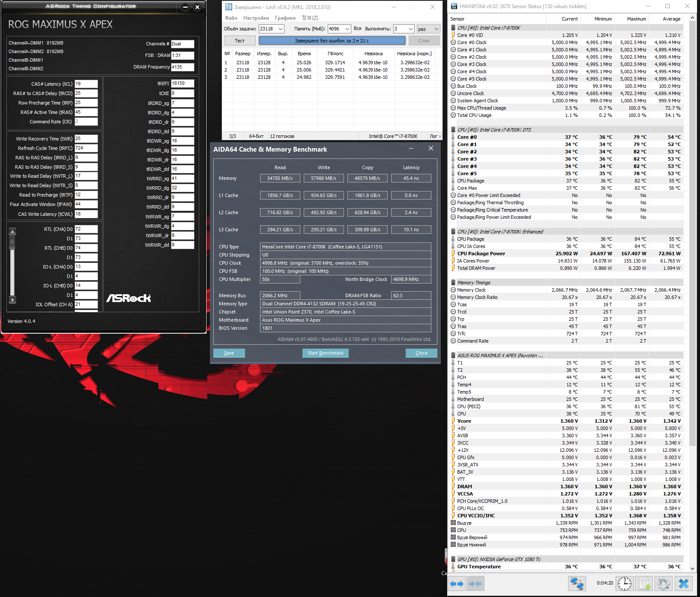Click clock icon on Bus Clock row
Screen dimensions: 700x597
(453, 86)
